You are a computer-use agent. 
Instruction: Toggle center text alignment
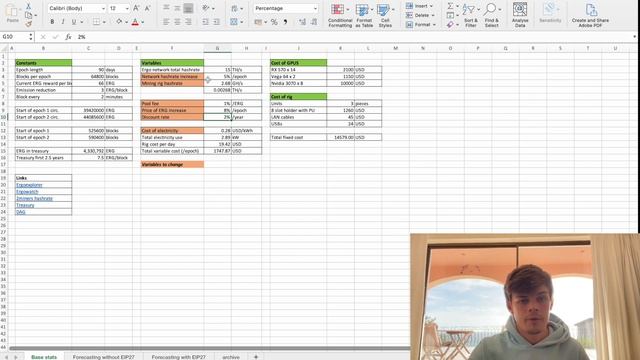pyautogui.click(x=177, y=22)
